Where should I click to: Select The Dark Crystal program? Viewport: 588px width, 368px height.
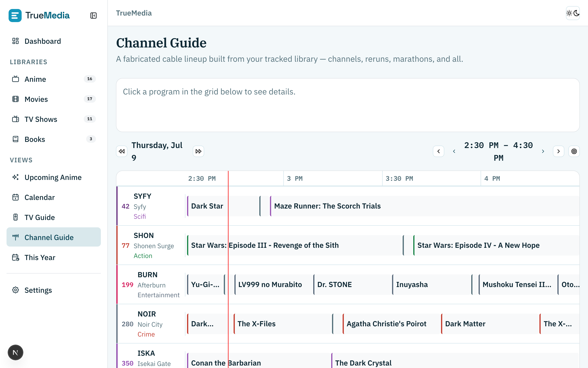point(455,361)
